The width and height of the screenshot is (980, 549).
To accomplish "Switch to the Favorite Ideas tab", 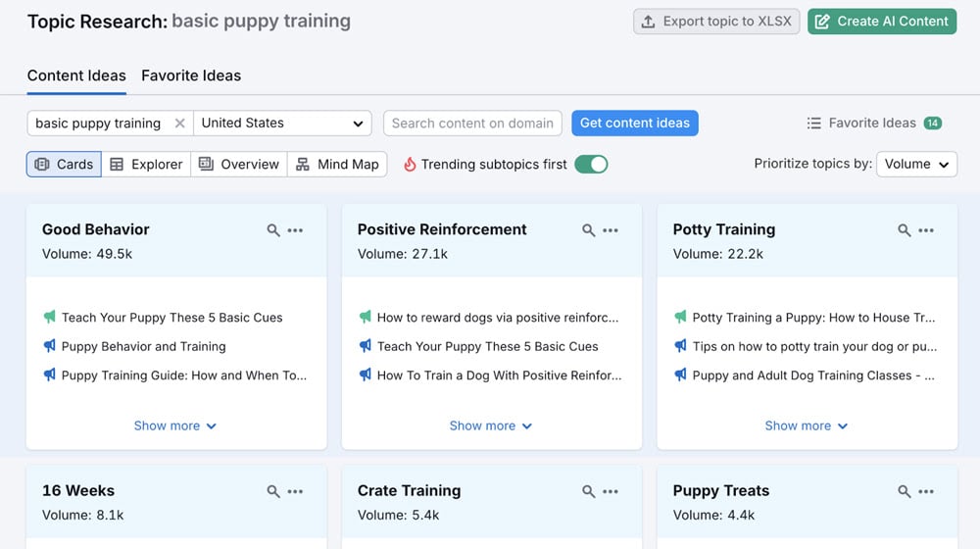I will (x=191, y=75).
